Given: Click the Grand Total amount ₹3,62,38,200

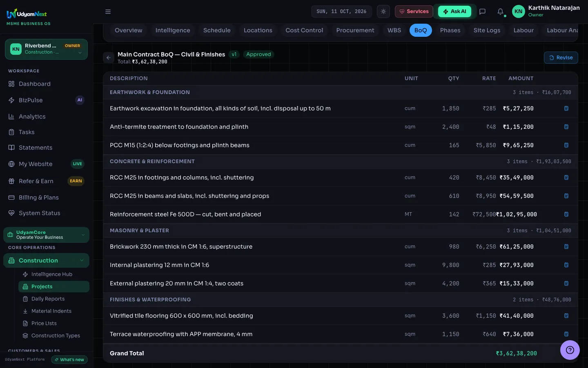Looking at the screenshot, I should tap(516, 353).
